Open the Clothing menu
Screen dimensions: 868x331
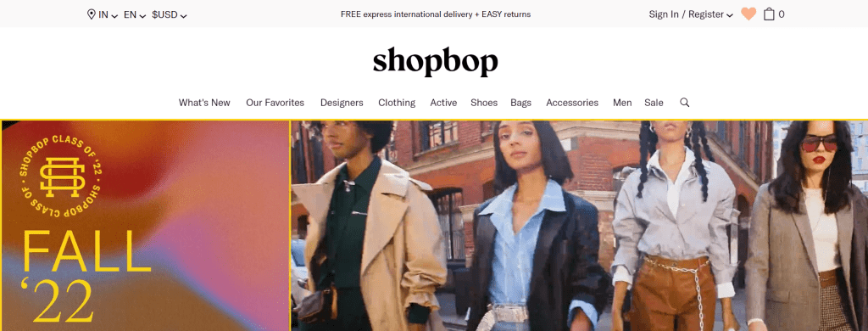click(x=397, y=103)
